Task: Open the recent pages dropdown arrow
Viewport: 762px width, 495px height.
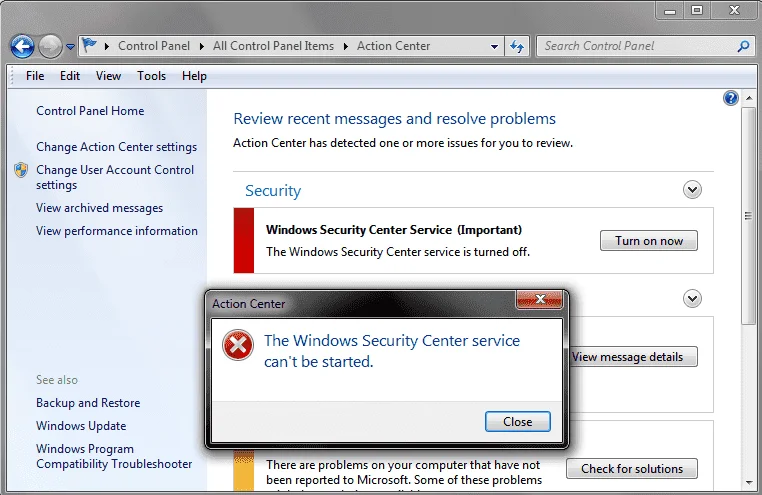Action: pos(70,47)
